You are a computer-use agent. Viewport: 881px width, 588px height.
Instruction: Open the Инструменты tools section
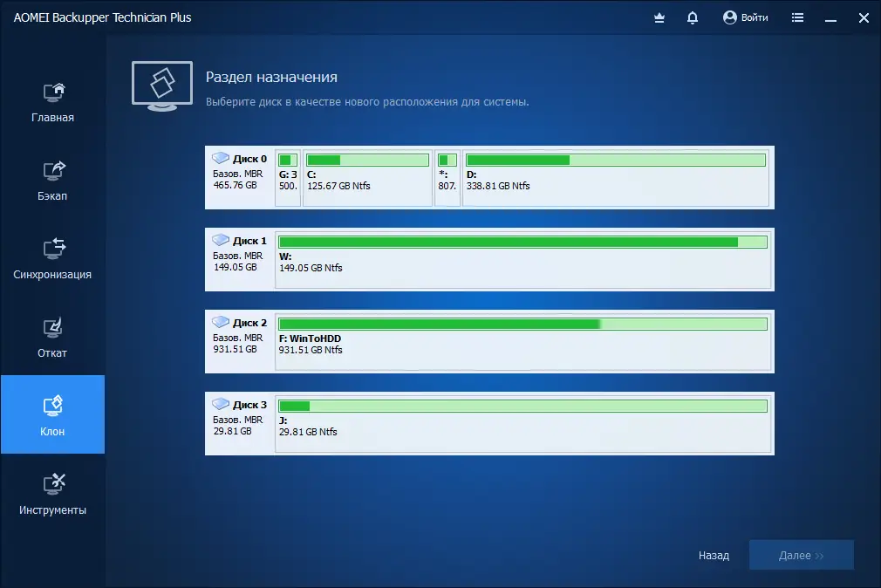(52, 493)
